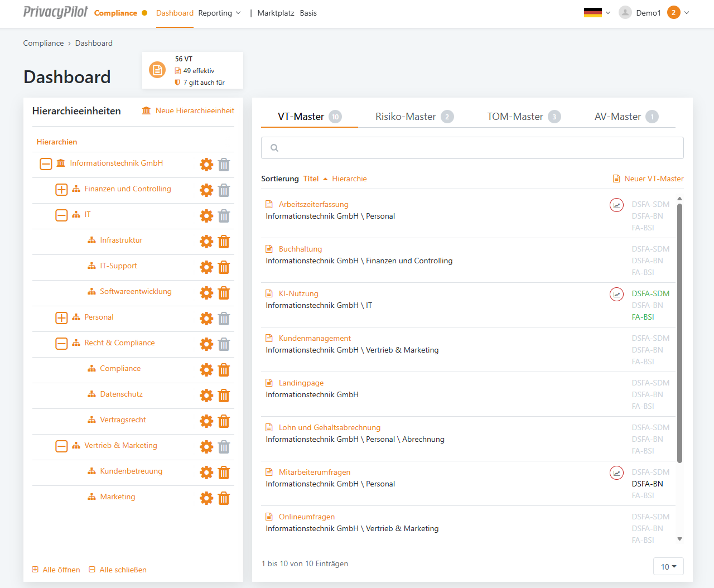Switch sorting to Hierarchie
Viewport: 714px width, 588px height.
(349, 179)
